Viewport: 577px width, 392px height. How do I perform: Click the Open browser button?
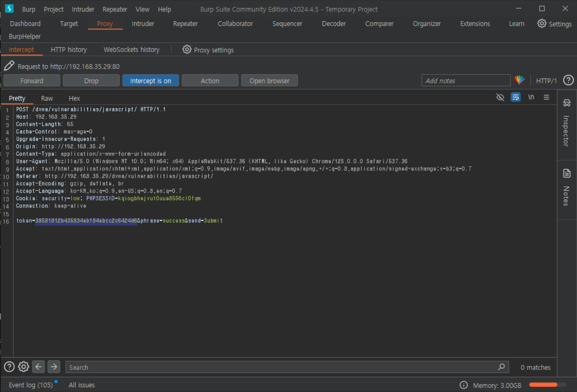coord(269,81)
